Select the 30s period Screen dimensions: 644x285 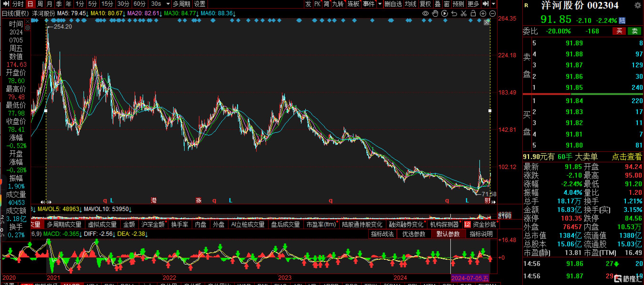tap(156, 4)
